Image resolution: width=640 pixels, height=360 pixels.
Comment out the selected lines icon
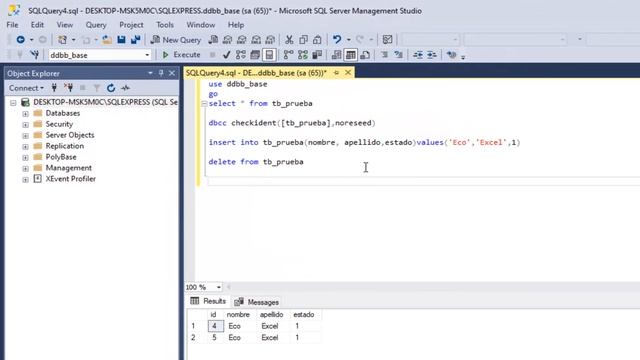tap(384, 55)
